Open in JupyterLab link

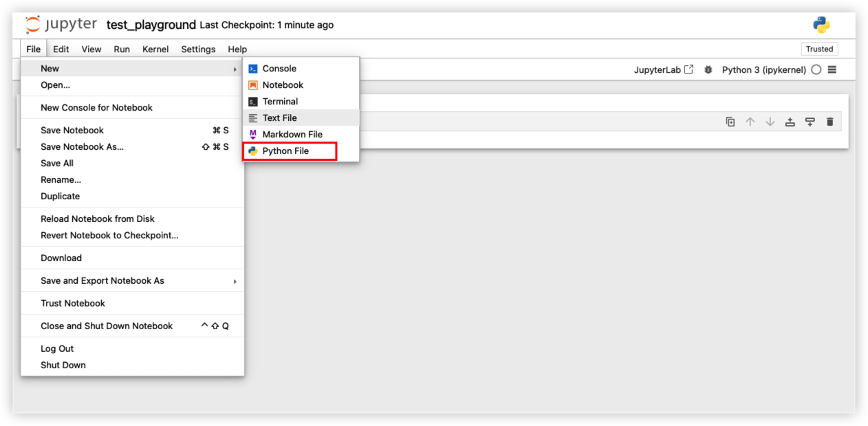click(663, 69)
